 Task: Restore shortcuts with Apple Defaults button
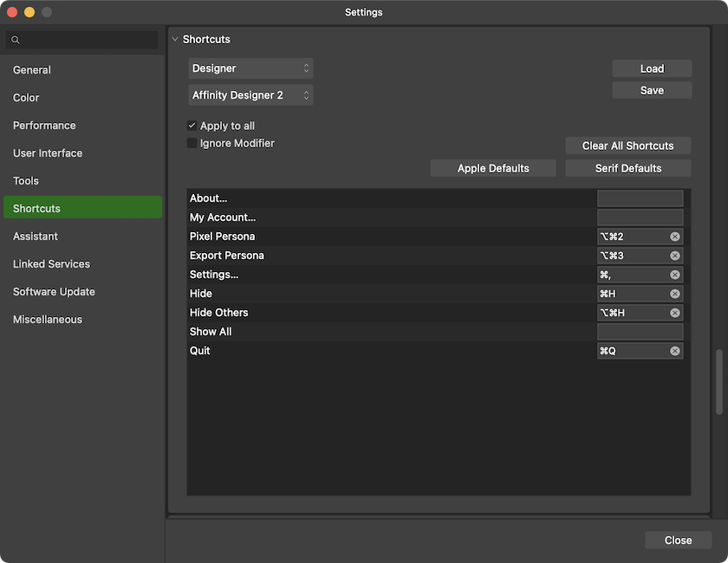[x=492, y=168]
